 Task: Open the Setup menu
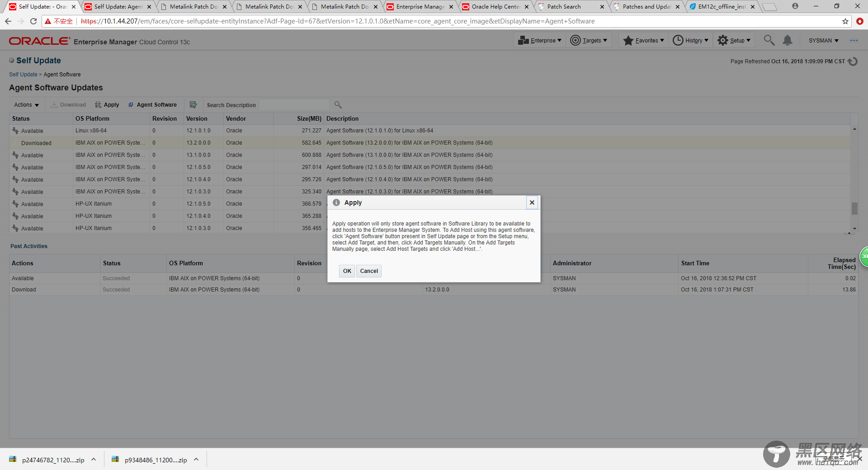pyautogui.click(x=734, y=41)
